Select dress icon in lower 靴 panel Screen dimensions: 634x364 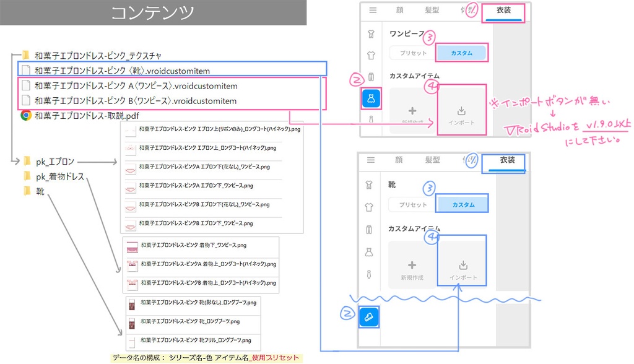[369, 253]
